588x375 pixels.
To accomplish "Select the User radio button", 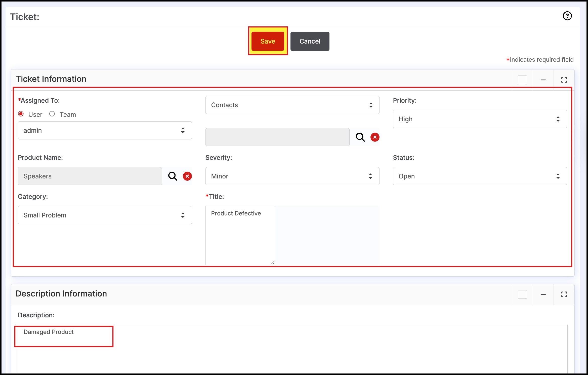I will [x=21, y=114].
